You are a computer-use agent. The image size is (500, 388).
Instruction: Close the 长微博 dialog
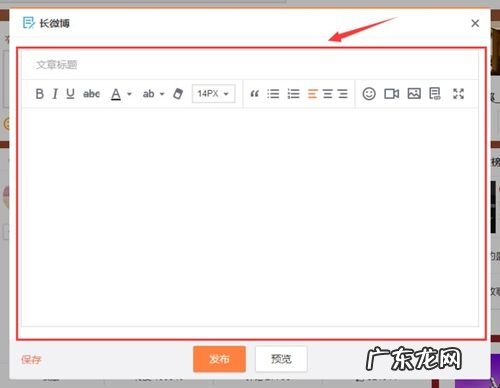(x=475, y=23)
